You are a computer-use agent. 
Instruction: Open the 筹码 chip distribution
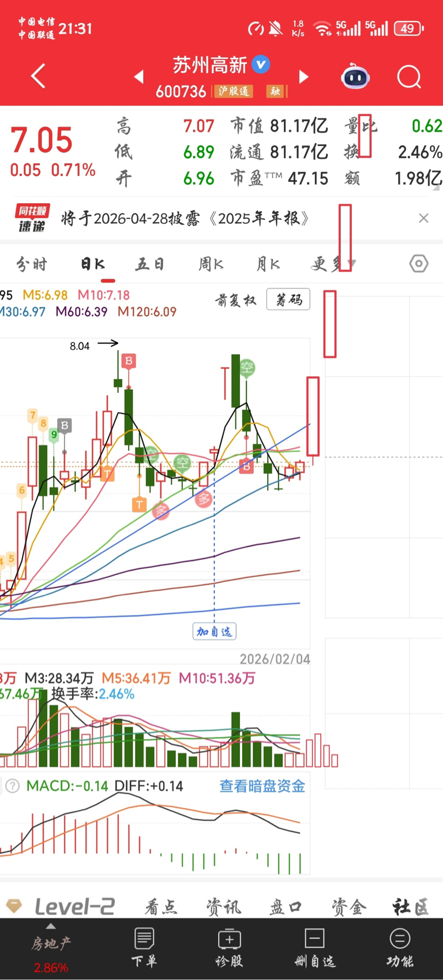pyautogui.click(x=288, y=300)
